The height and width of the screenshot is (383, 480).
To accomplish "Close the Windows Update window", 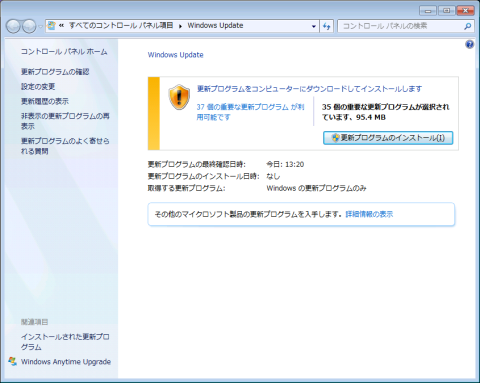I will tap(466, 11).
